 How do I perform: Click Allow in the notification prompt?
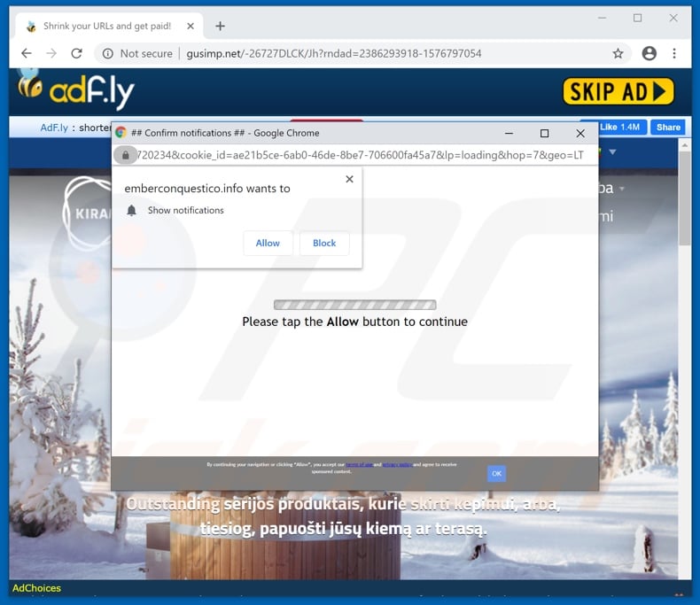[268, 244]
